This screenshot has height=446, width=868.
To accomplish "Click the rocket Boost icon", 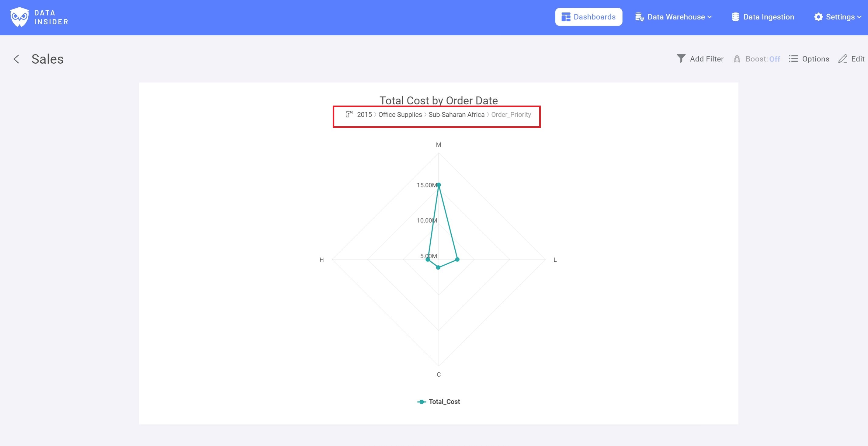I will click(x=737, y=59).
